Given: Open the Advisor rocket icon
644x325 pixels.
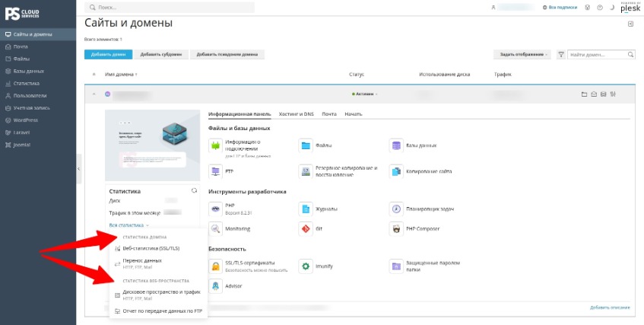Looking at the screenshot, I should (215, 286).
